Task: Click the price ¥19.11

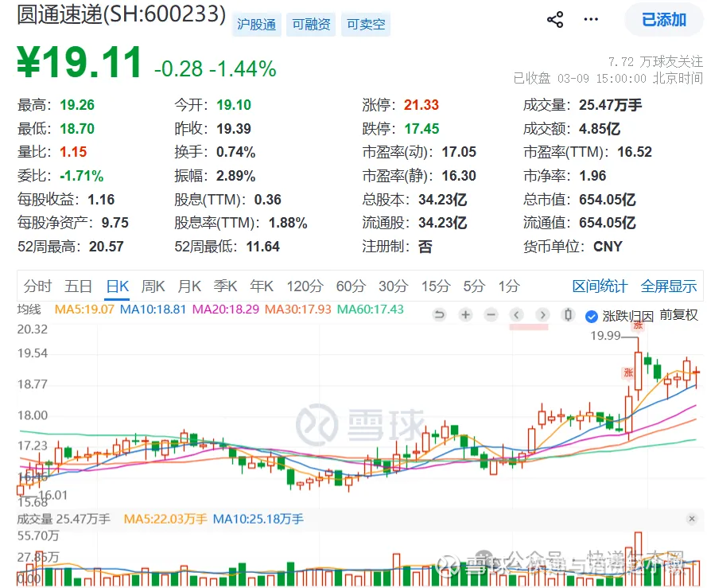Action: (x=80, y=63)
